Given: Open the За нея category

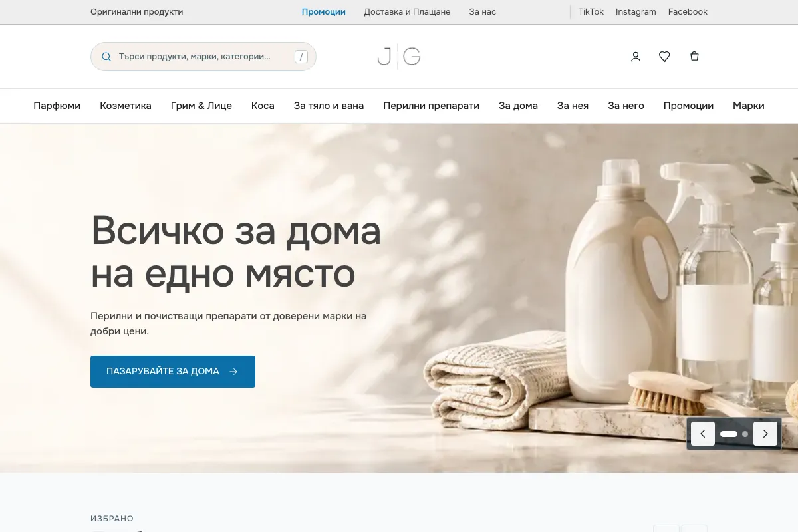Looking at the screenshot, I should tap(573, 106).
